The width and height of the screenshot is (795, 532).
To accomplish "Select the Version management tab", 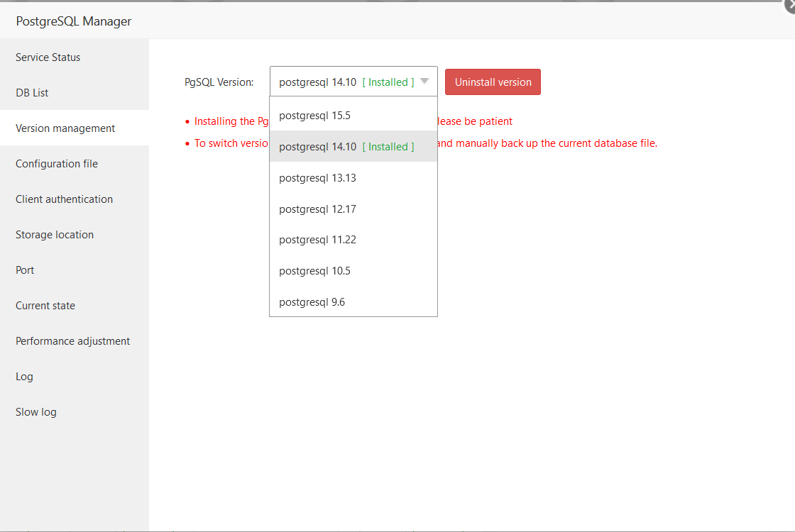I will tap(75, 128).
